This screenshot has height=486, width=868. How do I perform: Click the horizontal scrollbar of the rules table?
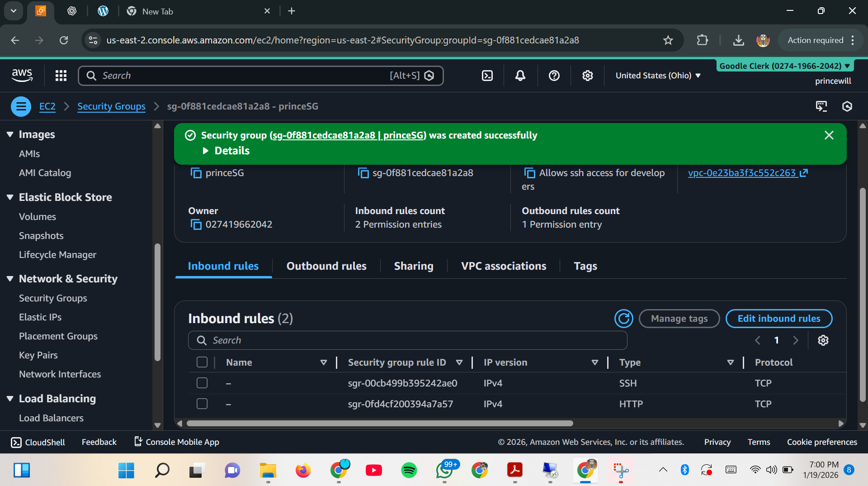point(380,424)
